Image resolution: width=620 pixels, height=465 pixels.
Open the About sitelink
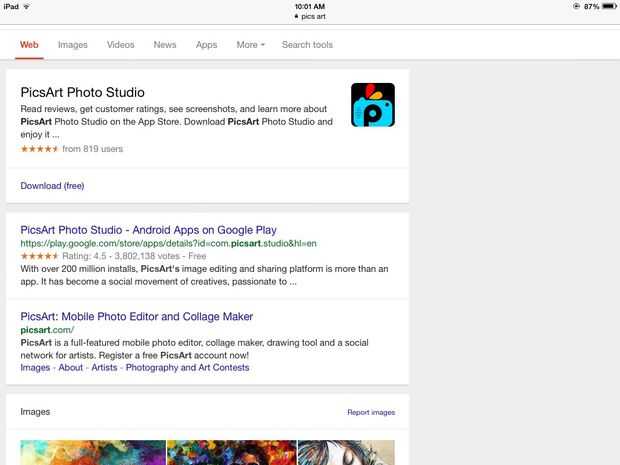pos(71,368)
